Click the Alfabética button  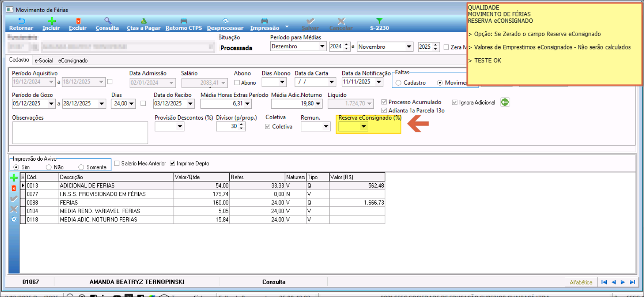tap(581, 282)
